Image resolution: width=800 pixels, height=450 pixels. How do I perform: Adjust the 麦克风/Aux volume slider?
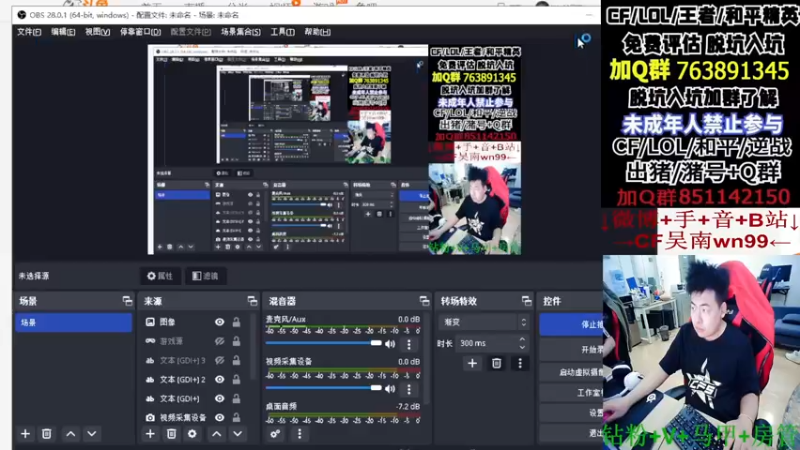coord(323,343)
